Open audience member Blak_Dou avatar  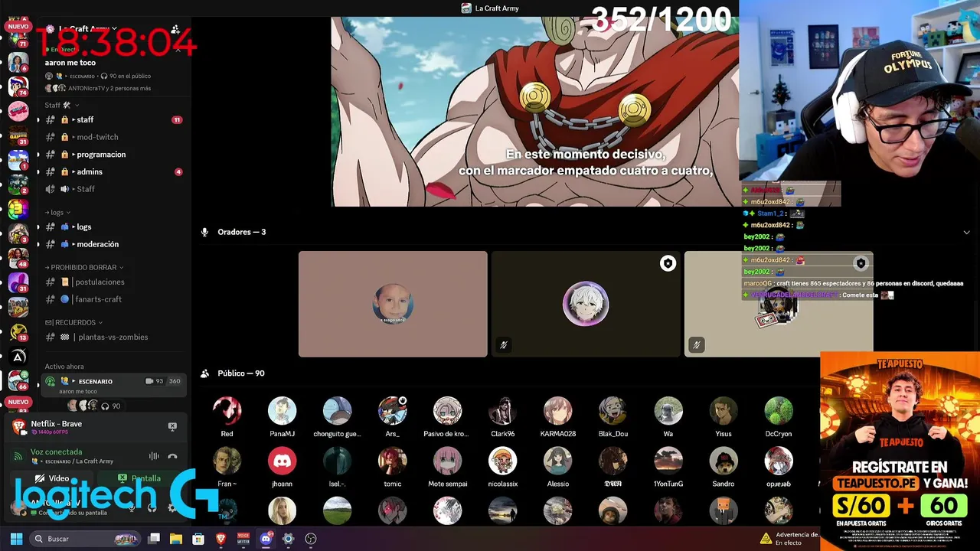[x=612, y=411]
